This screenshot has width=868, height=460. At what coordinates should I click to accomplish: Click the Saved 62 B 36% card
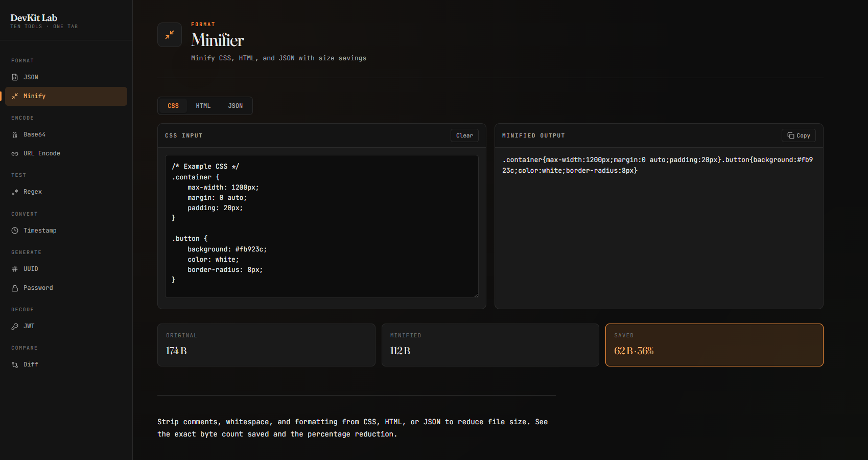tap(714, 345)
